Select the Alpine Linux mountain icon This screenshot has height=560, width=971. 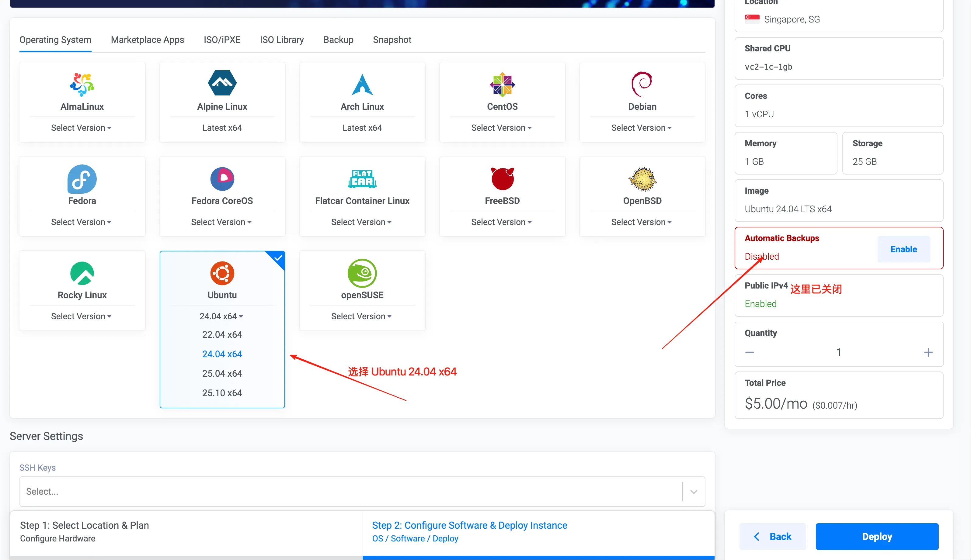(222, 83)
